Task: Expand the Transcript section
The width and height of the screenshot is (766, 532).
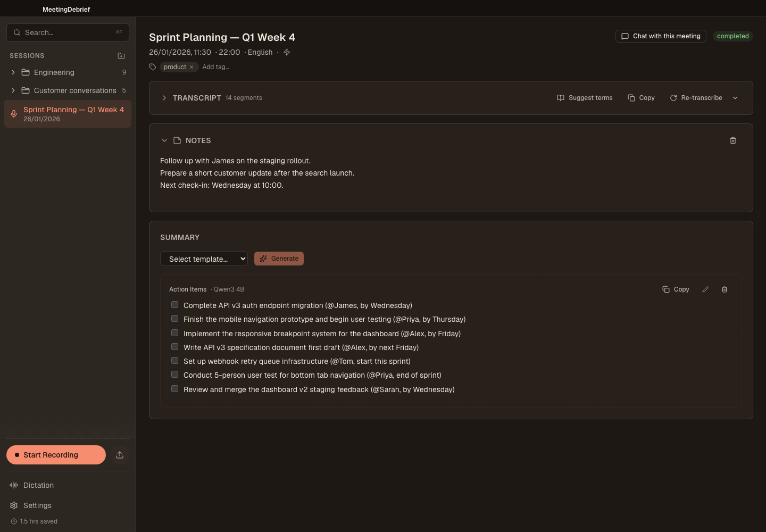Action: pos(164,98)
